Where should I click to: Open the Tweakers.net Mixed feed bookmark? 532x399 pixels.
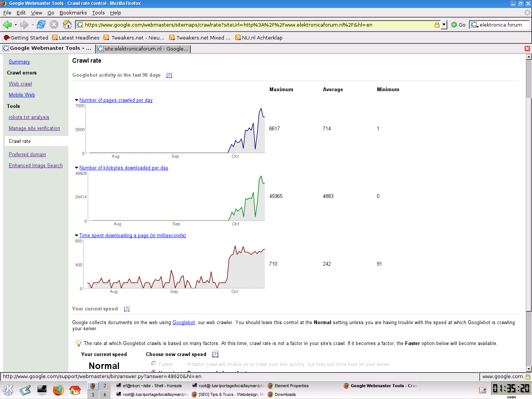(x=199, y=38)
